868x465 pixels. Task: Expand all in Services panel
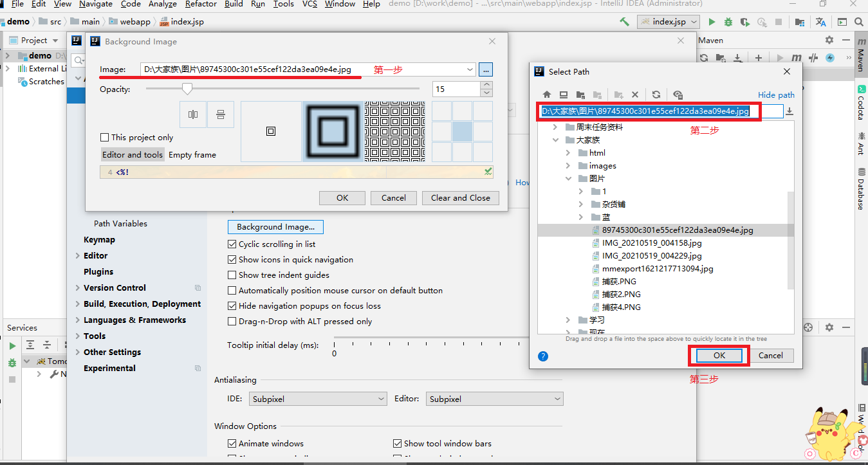point(30,345)
